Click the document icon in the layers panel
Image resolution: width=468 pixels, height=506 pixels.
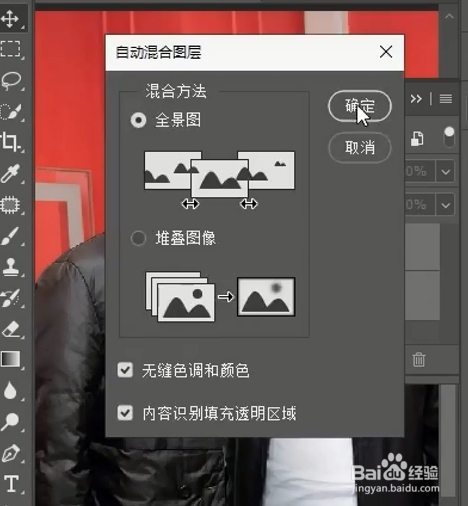click(417, 138)
